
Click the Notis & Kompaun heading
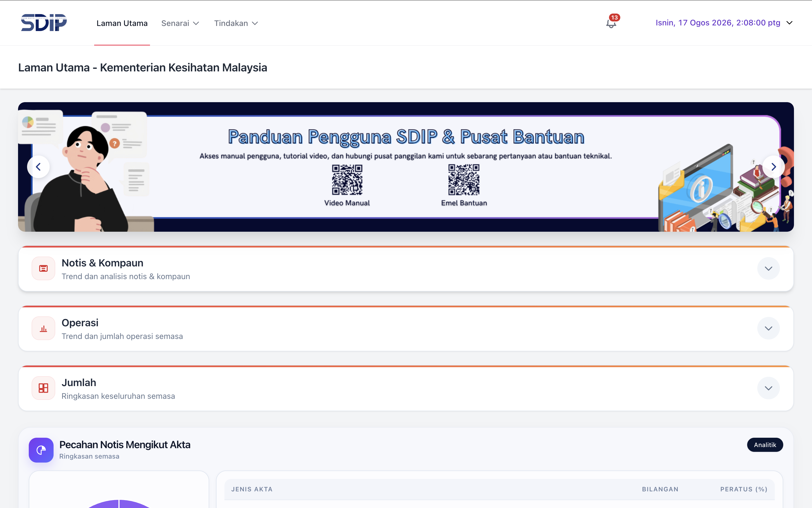coord(102,263)
